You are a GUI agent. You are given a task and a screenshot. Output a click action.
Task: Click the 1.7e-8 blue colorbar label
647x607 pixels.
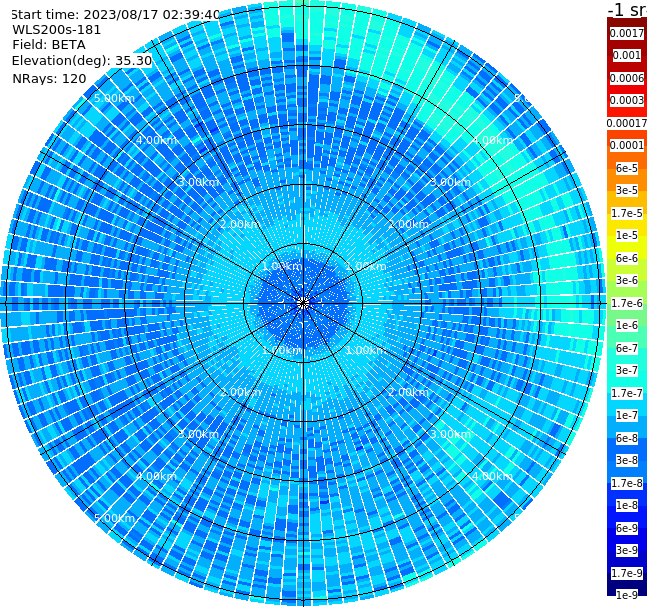click(x=626, y=483)
